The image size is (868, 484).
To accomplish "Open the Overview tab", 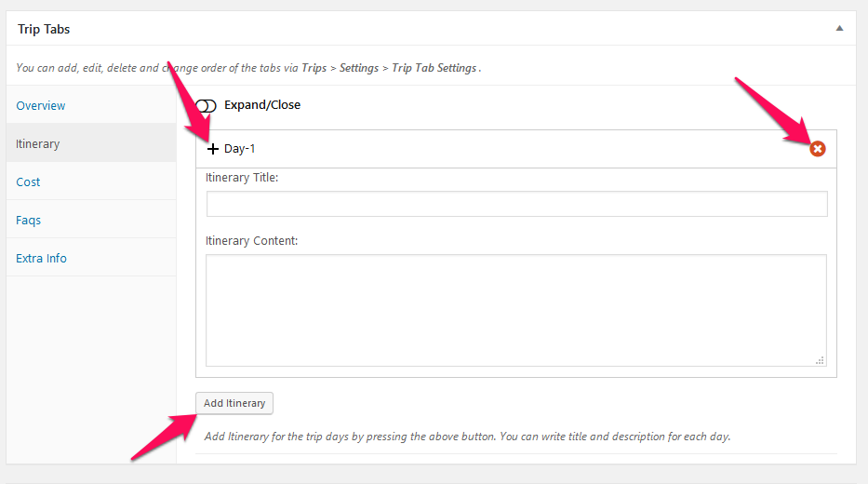I will point(40,105).
